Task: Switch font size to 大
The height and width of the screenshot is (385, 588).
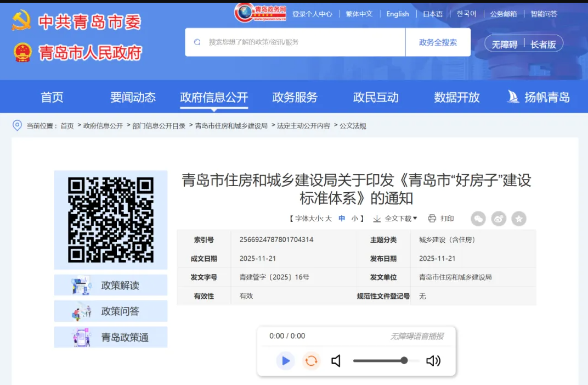Action: click(328, 219)
